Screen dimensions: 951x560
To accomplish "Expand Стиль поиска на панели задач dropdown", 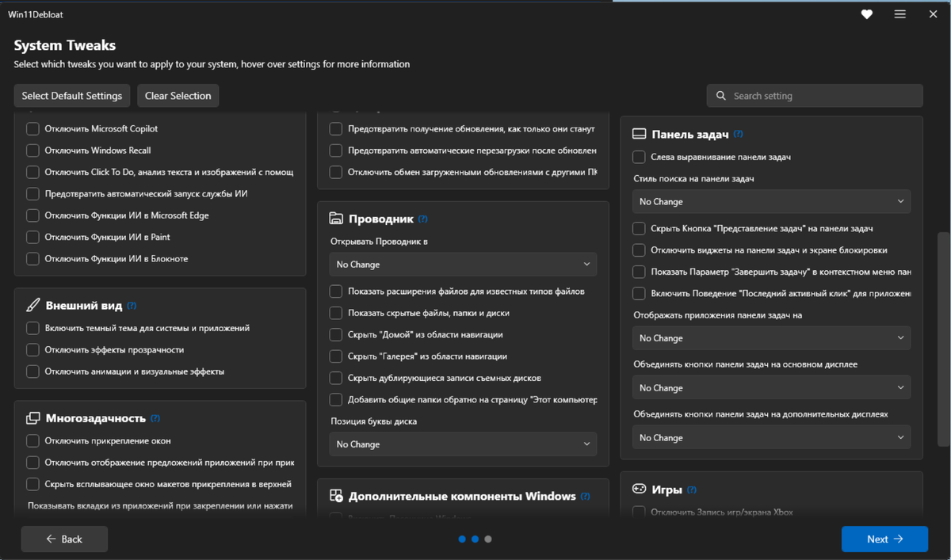I will click(x=771, y=202).
